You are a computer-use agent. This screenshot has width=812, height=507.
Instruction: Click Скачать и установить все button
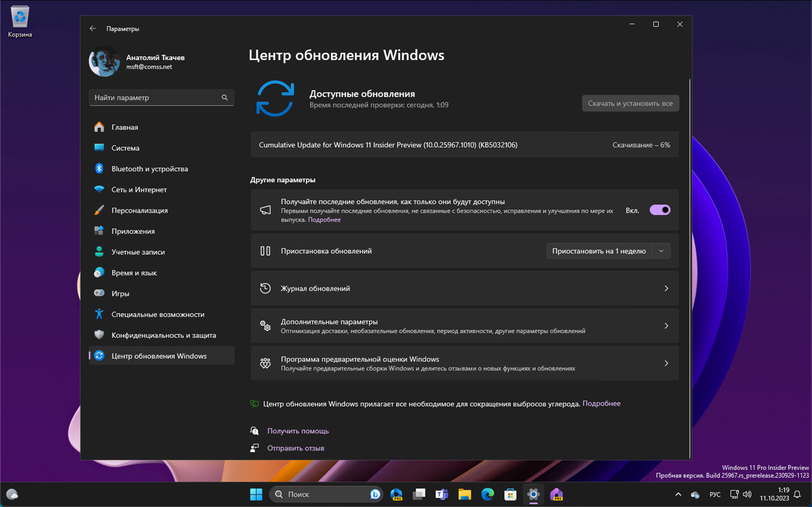(x=630, y=103)
